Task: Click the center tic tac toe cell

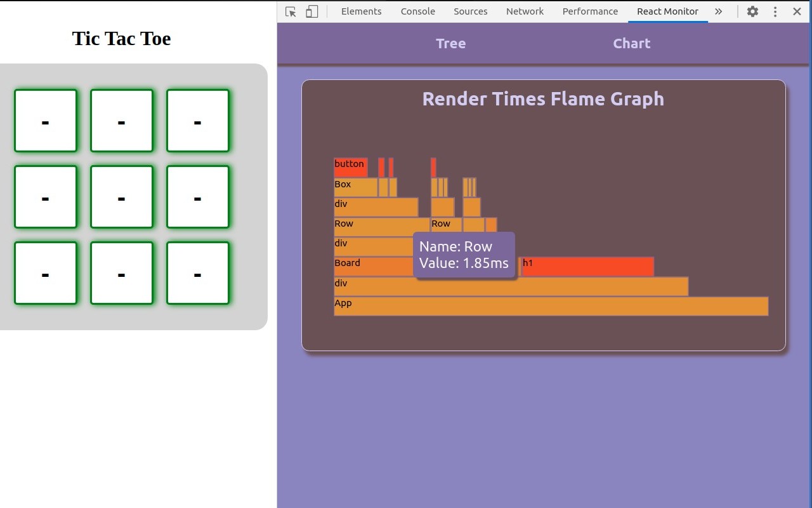Action: click(x=122, y=197)
